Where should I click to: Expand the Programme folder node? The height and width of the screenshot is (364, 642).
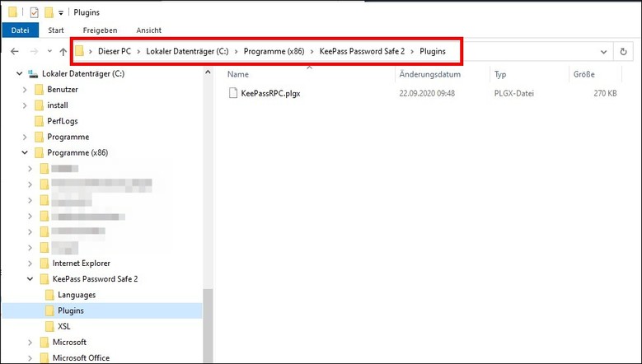pyautogui.click(x=25, y=137)
